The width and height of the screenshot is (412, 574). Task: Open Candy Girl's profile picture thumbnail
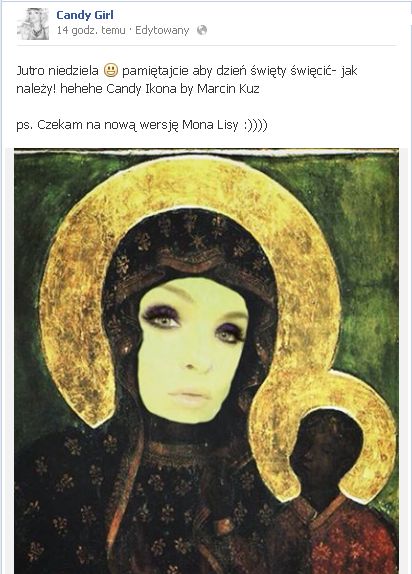[x=33, y=24]
